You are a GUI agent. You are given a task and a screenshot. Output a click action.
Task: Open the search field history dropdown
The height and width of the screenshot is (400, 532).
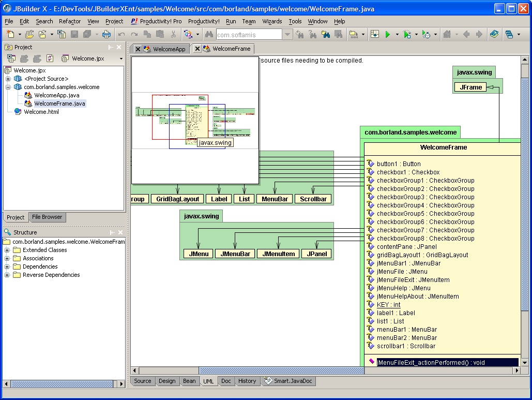(287, 34)
